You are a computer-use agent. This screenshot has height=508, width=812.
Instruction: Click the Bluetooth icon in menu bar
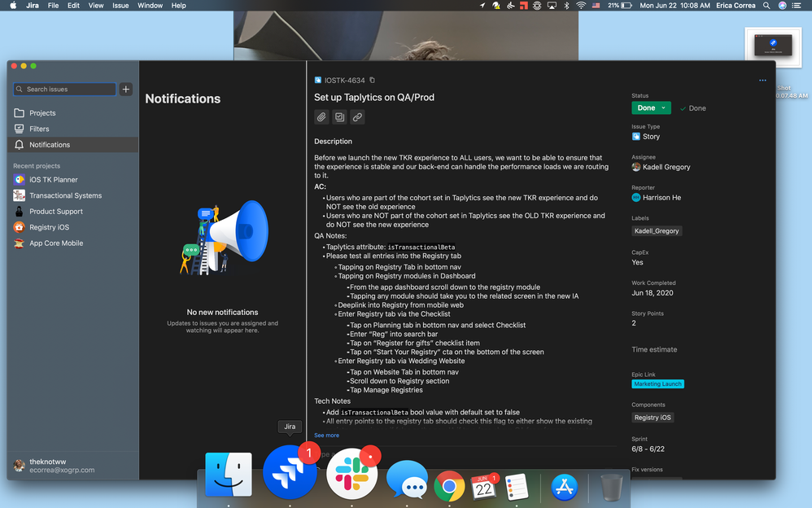click(566, 6)
